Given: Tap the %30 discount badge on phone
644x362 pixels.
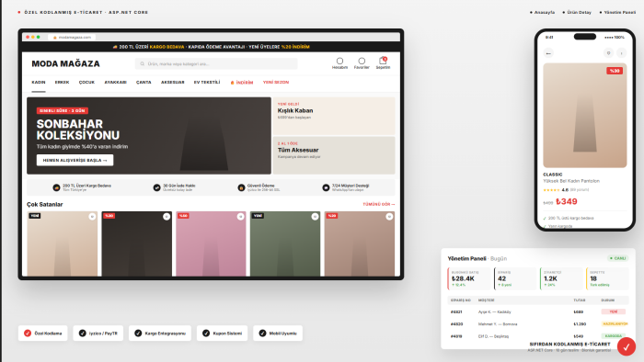Looking at the screenshot, I should pyautogui.click(x=615, y=71).
